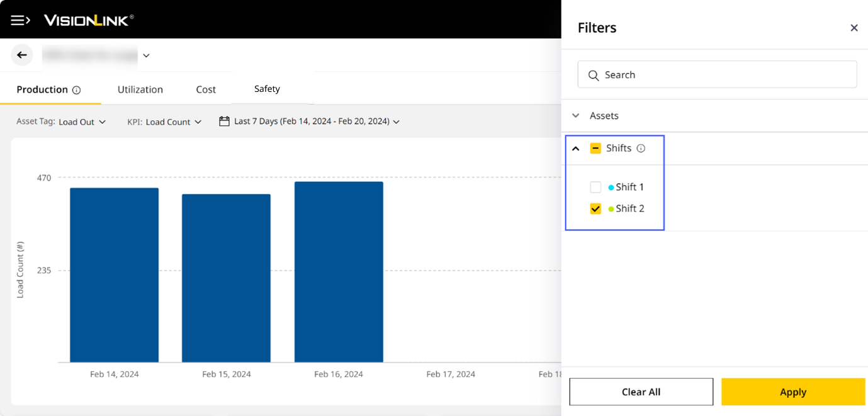Click the Production tab info icon
868x416 pixels.
(77, 90)
